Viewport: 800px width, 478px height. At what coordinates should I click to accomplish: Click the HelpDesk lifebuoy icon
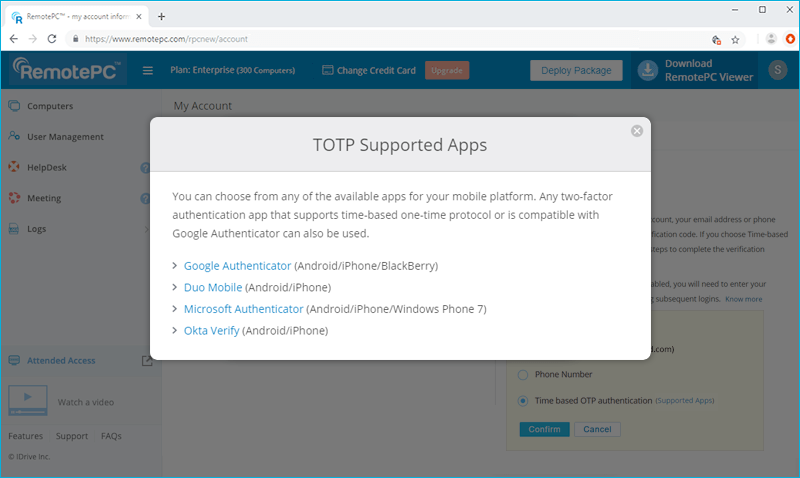(x=14, y=167)
